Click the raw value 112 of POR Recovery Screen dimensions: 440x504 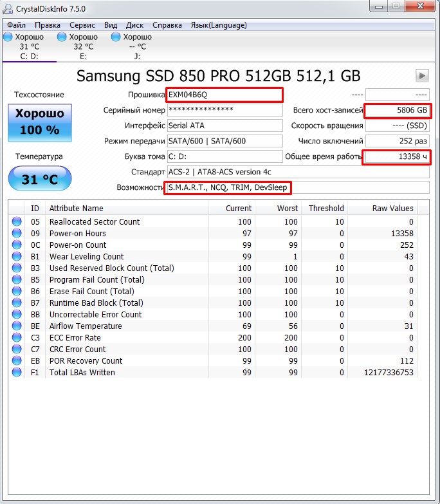coord(407,360)
